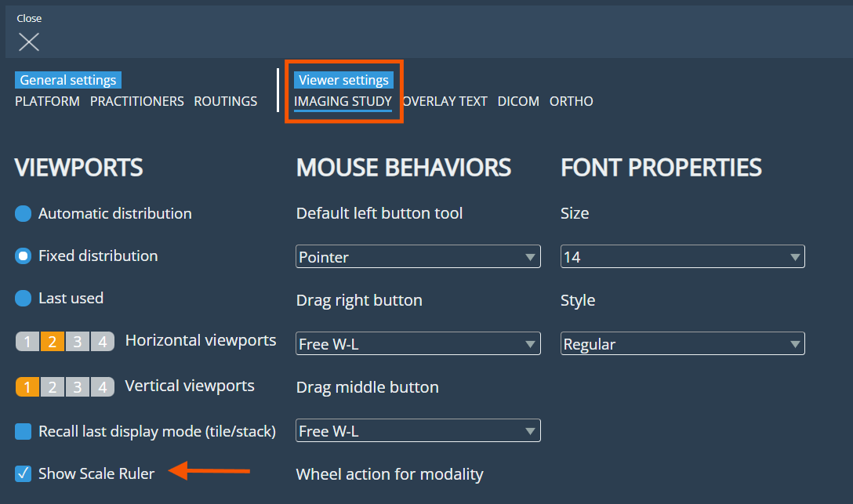Uncheck Show Scale Ruler checkbox
The image size is (853, 504).
(24, 473)
